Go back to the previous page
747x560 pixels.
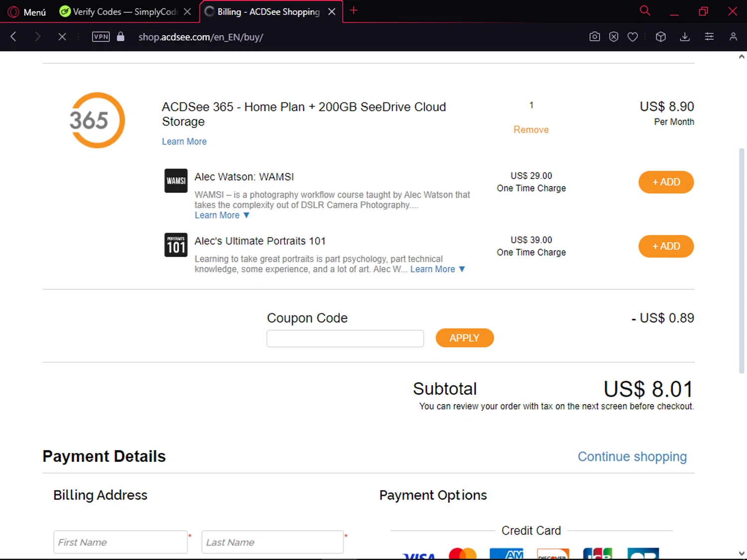13,36
